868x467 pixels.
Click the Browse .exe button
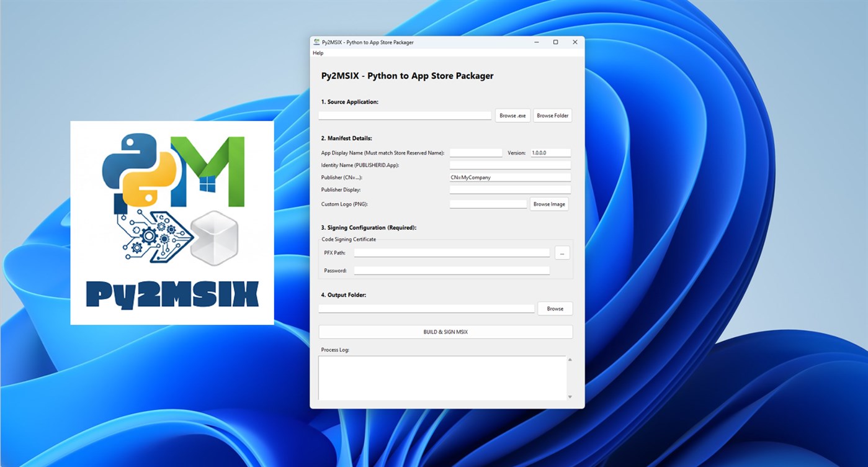pos(512,116)
